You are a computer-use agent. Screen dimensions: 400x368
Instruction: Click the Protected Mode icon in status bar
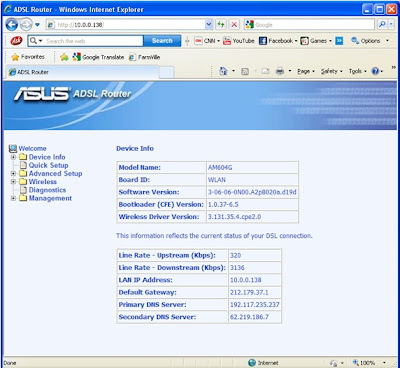334,363
